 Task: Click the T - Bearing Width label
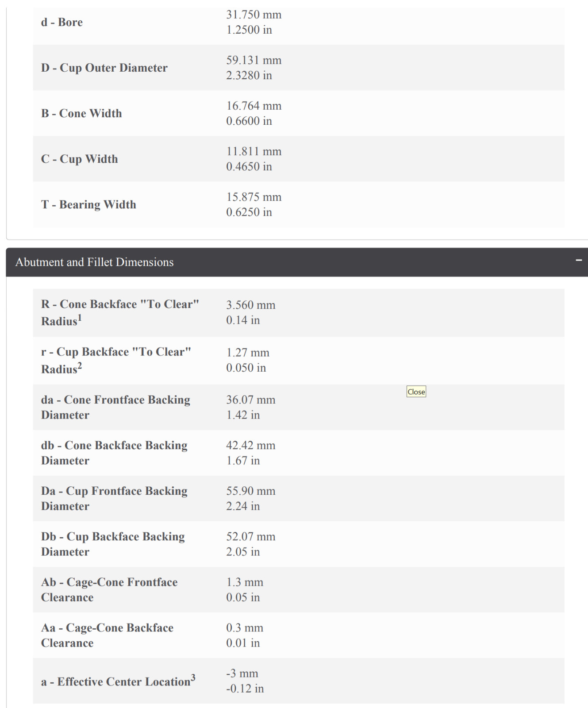pos(88,204)
